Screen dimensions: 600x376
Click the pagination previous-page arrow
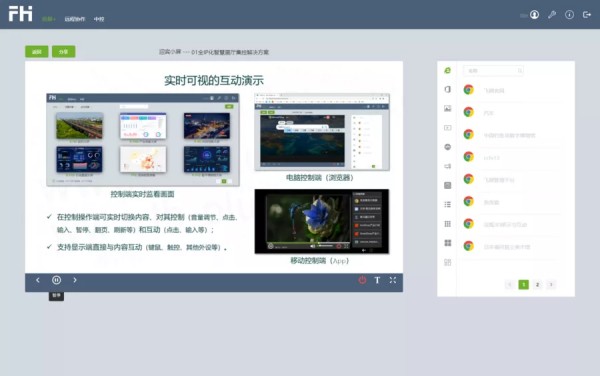click(x=509, y=284)
